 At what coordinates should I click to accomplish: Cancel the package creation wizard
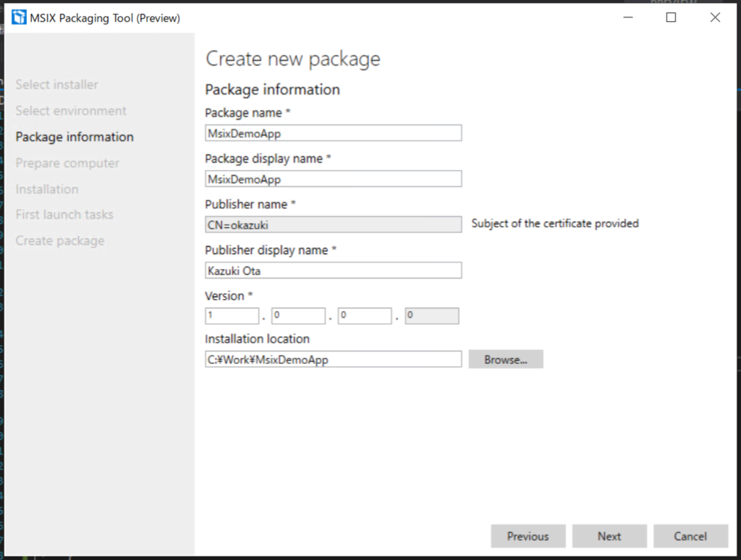coord(690,536)
